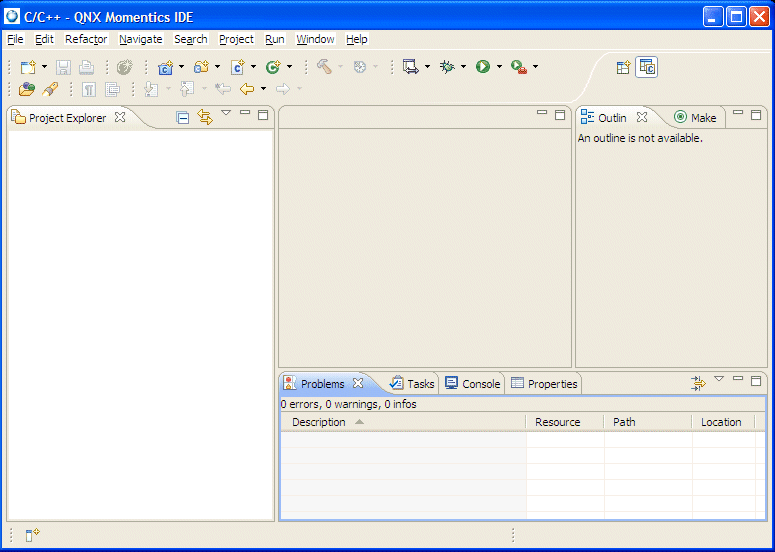Expand the Project Explorer view menu triangle
Screen dimensions: 775x552
coord(226,113)
